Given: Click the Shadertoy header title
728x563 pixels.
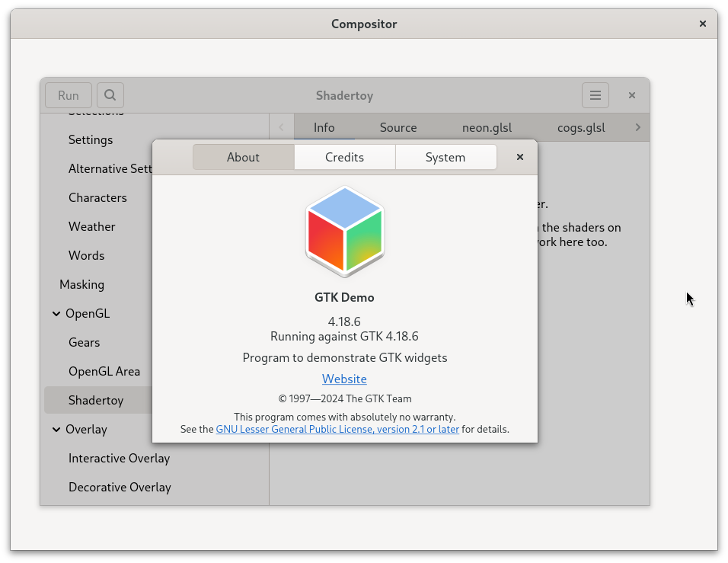Looking at the screenshot, I should [344, 95].
